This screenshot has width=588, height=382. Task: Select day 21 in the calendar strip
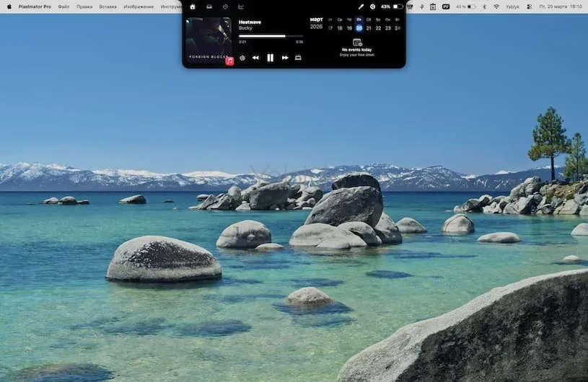tap(369, 28)
